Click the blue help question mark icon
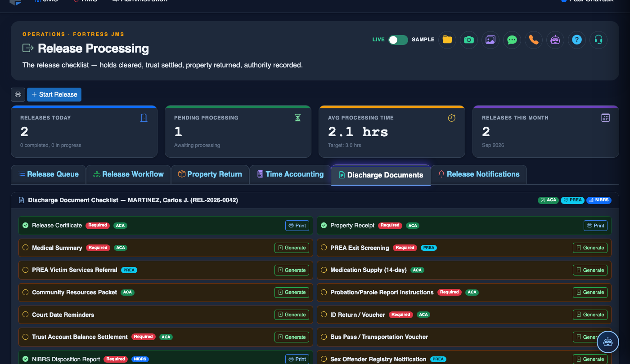This screenshot has height=364, width=630. pos(577,40)
